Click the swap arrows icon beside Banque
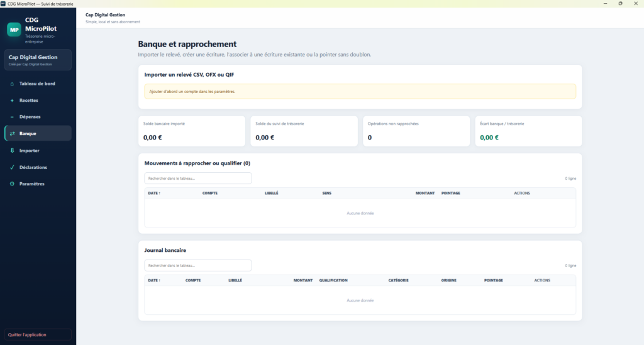The width and height of the screenshot is (644, 345). coord(12,134)
